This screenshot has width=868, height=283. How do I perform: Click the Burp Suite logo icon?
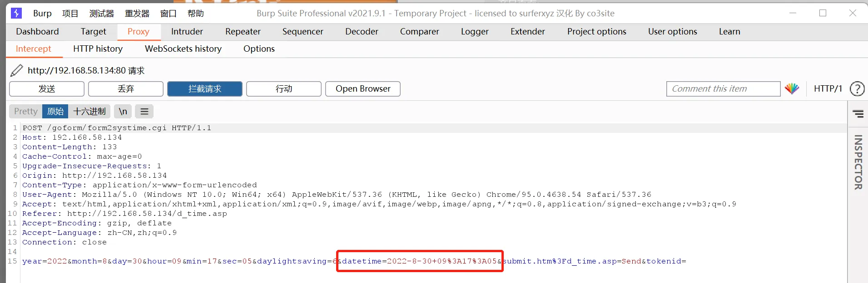[x=16, y=13]
